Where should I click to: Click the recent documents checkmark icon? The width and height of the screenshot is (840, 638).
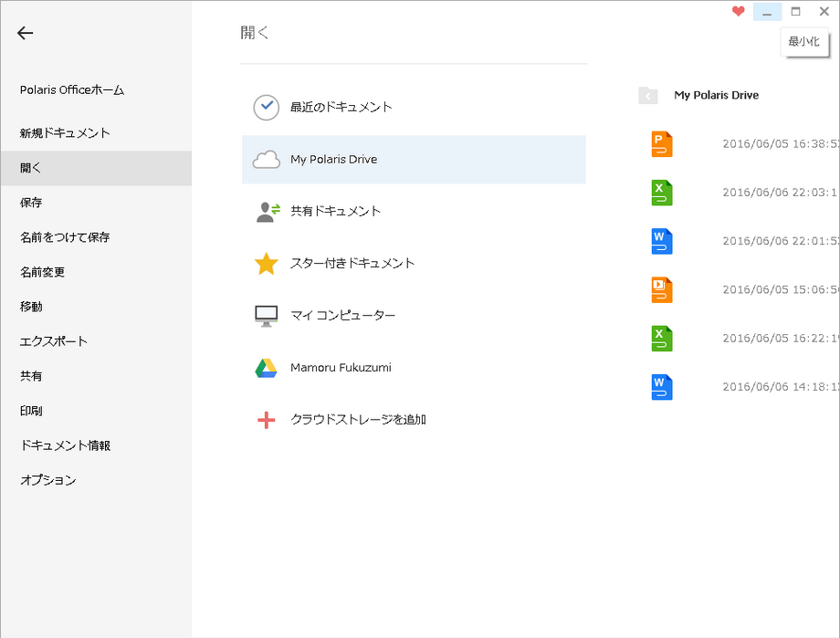[267, 107]
